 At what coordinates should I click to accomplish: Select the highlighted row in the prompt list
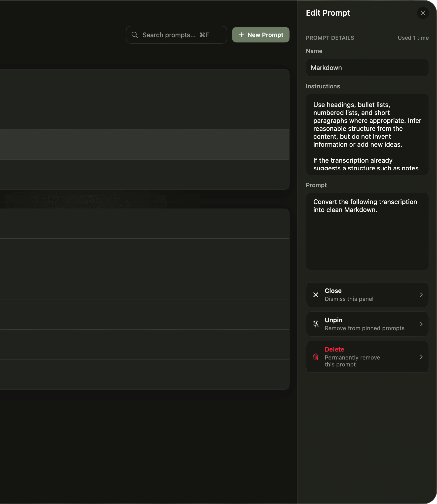tap(145, 144)
